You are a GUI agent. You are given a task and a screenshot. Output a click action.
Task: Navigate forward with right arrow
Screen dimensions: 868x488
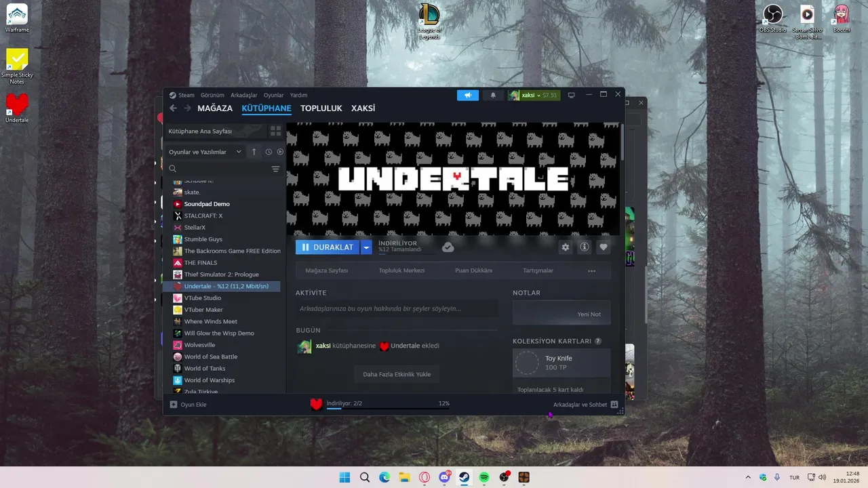click(187, 108)
